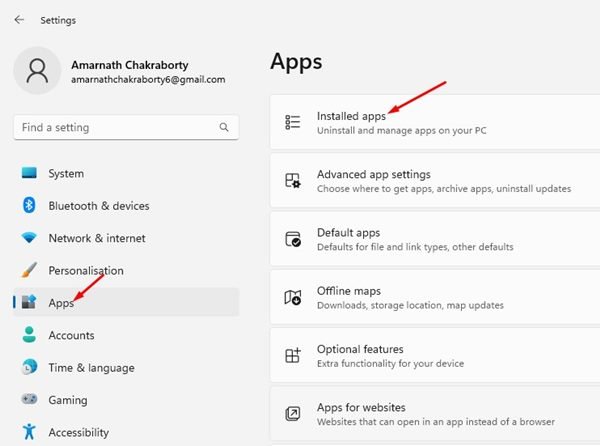Image resolution: width=600 pixels, height=446 pixels.
Task: Click the Settings window title
Action: pyautogui.click(x=58, y=20)
